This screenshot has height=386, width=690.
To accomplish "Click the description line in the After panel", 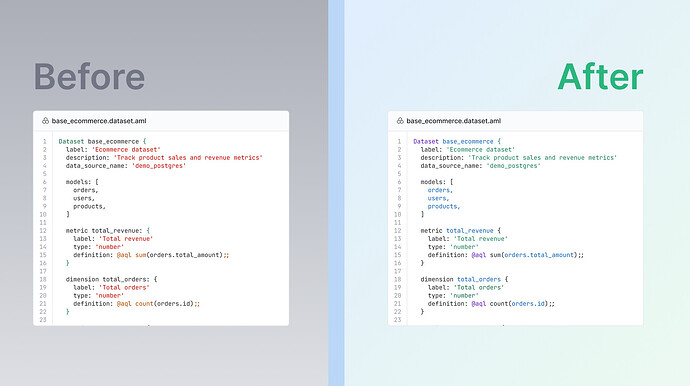I will [x=519, y=158].
